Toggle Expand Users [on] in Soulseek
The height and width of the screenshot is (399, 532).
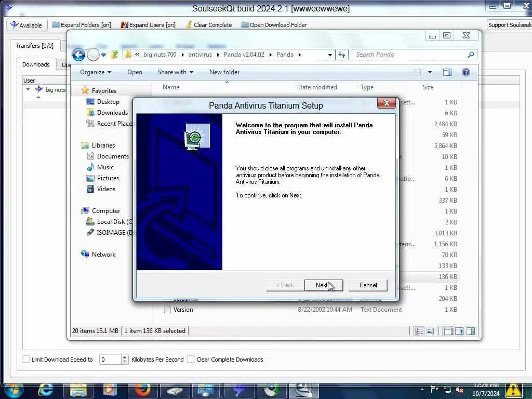(x=148, y=25)
